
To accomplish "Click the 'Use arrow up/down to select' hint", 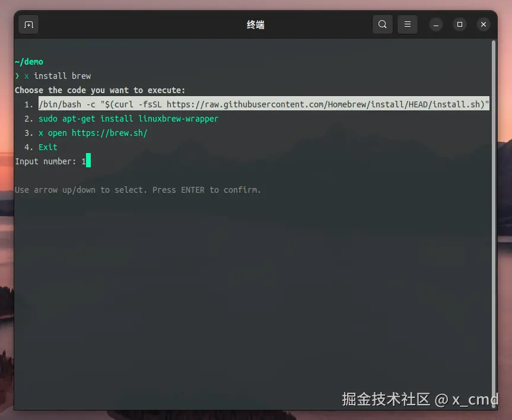I will point(138,190).
